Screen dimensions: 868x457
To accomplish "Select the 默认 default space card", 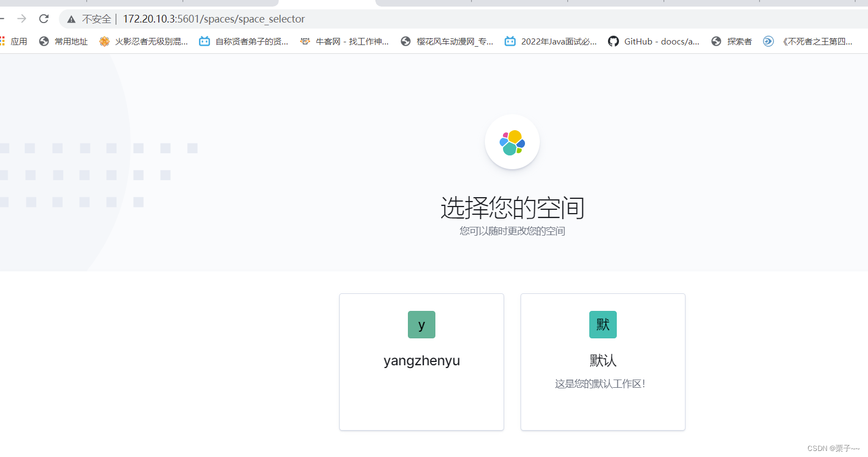I will pyautogui.click(x=603, y=362).
